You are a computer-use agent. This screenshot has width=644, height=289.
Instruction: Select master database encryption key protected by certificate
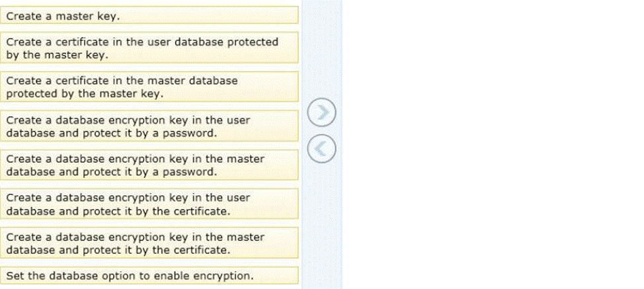coord(149,243)
